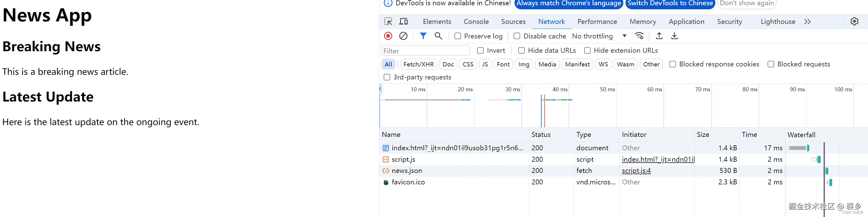Sort by the Time column header
This screenshot has height=217, width=868.
point(762,134)
